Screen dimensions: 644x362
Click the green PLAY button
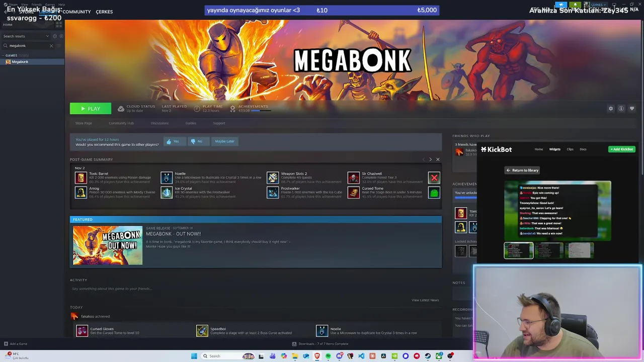[91, 109]
